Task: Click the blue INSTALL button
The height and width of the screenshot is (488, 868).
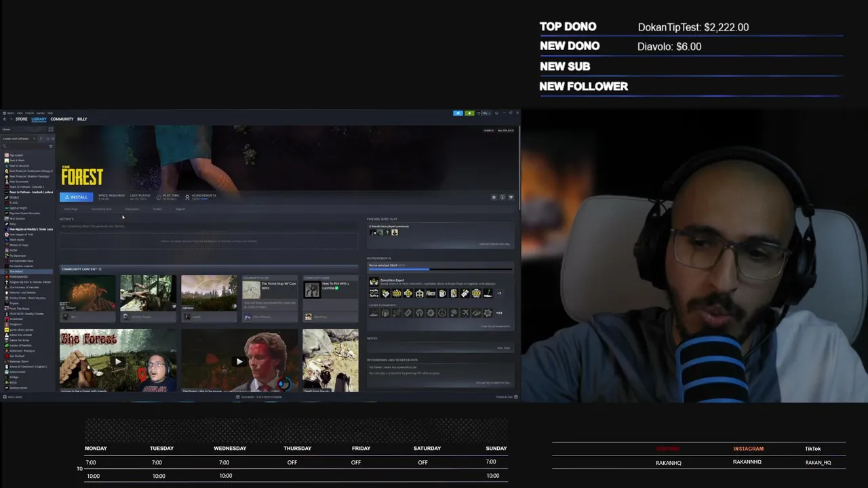Action: coord(77,197)
